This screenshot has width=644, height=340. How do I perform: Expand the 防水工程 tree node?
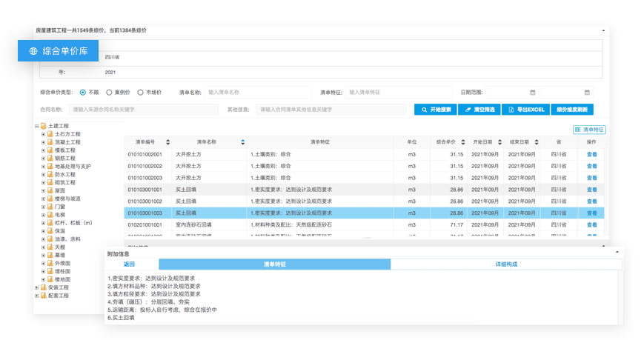[x=43, y=175]
